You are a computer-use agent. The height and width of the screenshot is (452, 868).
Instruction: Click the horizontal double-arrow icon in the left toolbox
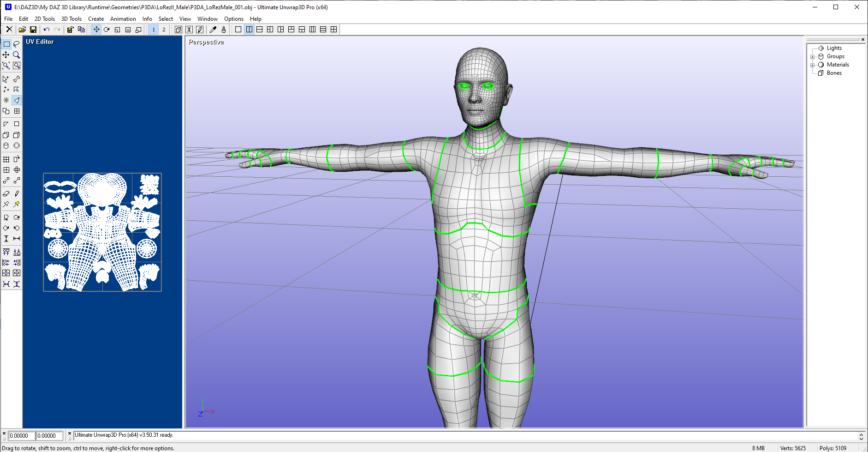(17, 239)
